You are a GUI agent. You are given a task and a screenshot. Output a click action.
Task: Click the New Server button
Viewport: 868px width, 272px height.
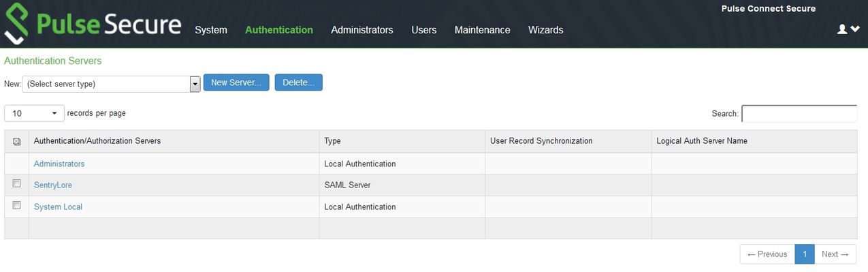[236, 82]
